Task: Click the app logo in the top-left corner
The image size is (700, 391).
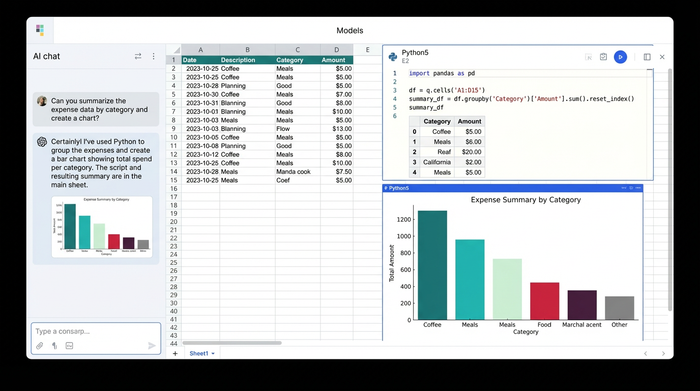Action: 40,30
